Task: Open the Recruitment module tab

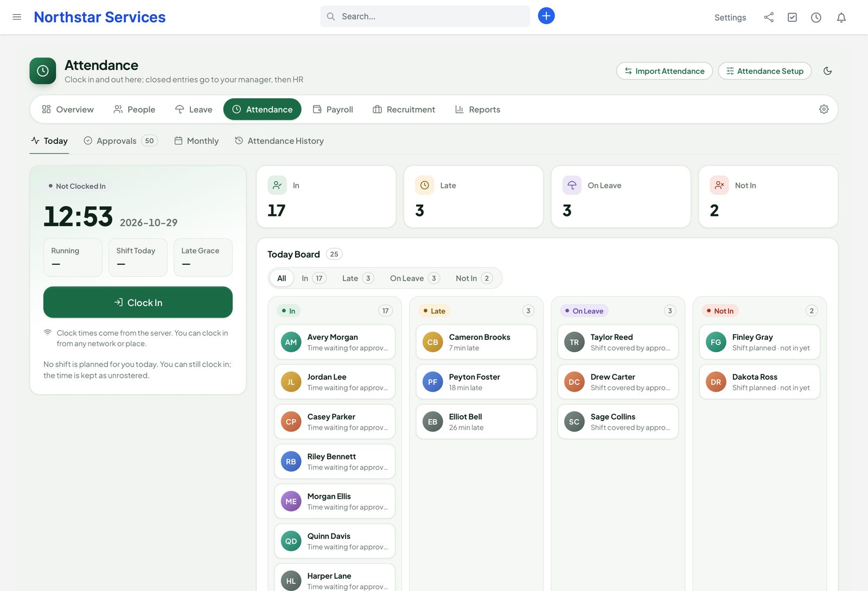Action: [x=404, y=109]
